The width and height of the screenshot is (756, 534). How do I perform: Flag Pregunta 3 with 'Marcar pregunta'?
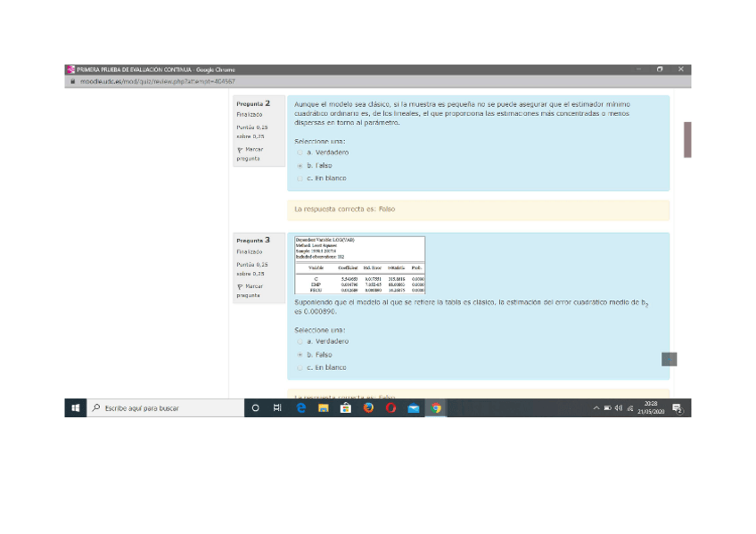[x=249, y=290]
